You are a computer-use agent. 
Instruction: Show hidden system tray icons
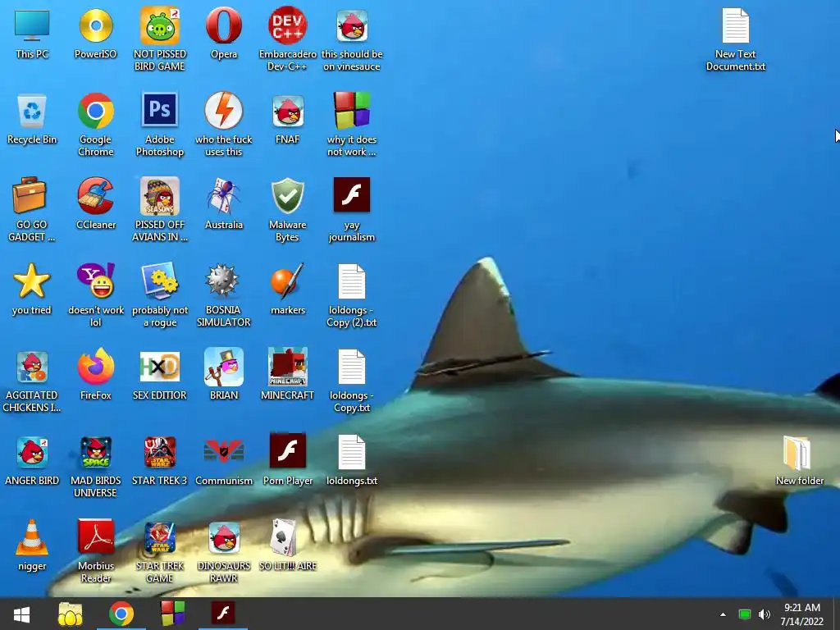[x=723, y=614]
